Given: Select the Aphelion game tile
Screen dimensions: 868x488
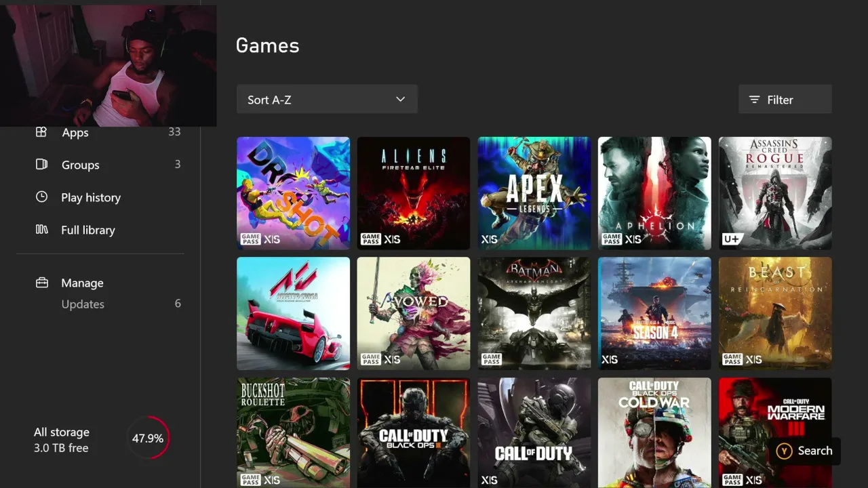Looking at the screenshot, I should (654, 193).
